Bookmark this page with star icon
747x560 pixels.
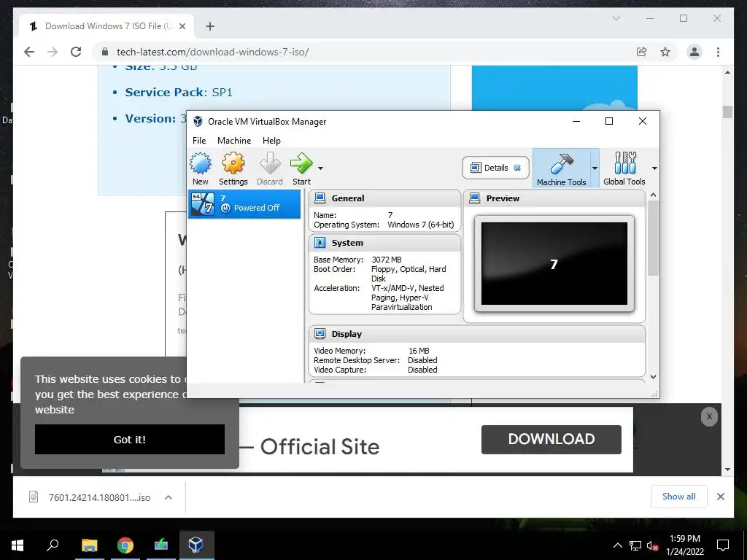coord(665,52)
